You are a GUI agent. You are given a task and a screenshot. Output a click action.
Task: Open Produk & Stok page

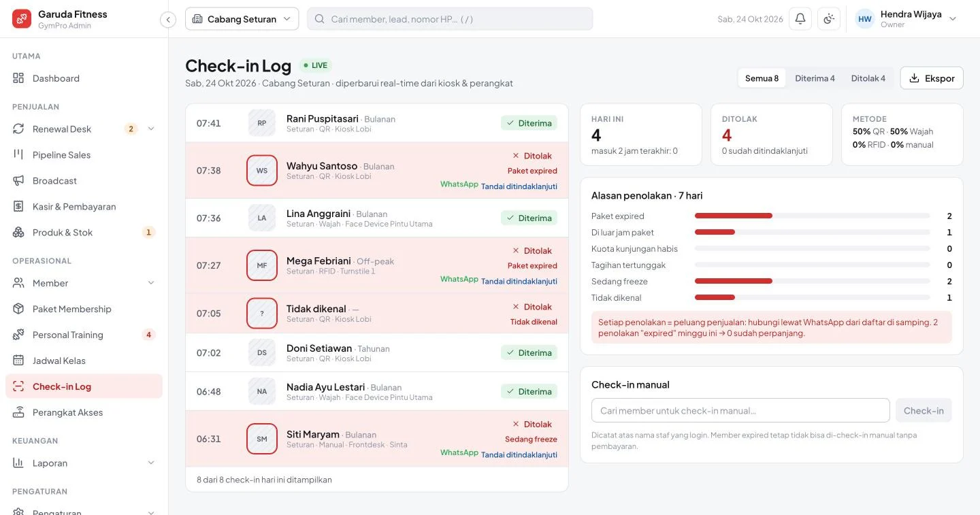(x=84, y=233)
